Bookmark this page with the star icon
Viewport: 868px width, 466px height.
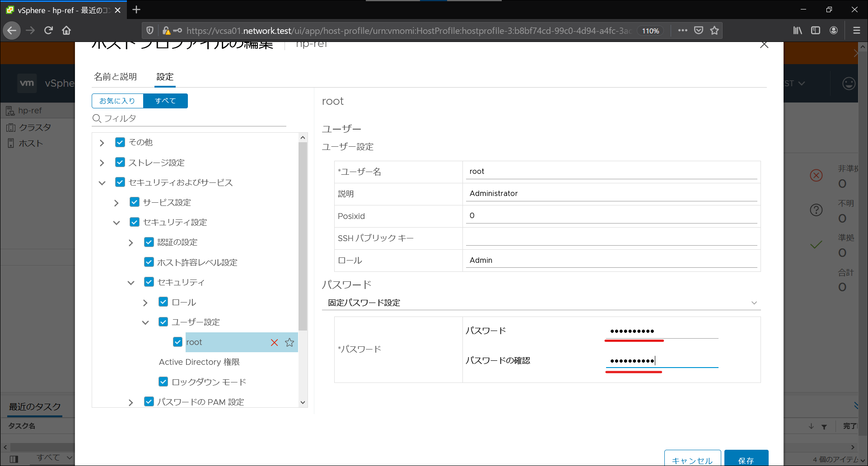714,30
